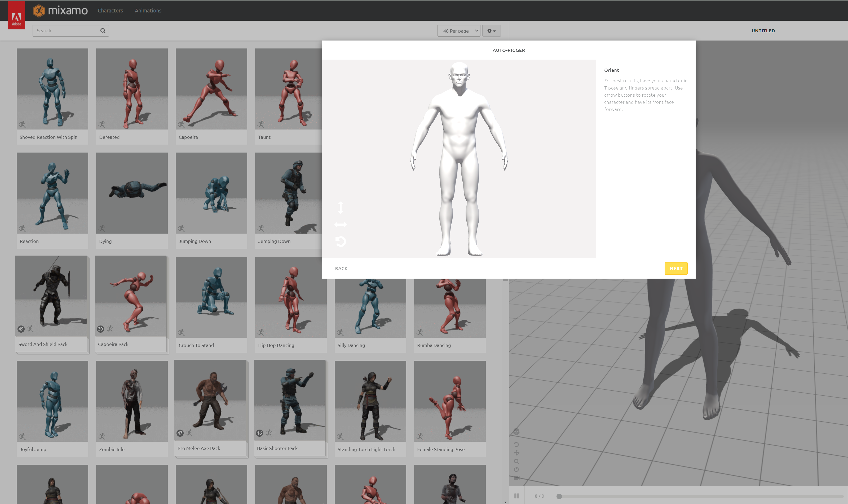Click the 47 badge on Pro Melee Axe Pack

click(x=180, y=433)
